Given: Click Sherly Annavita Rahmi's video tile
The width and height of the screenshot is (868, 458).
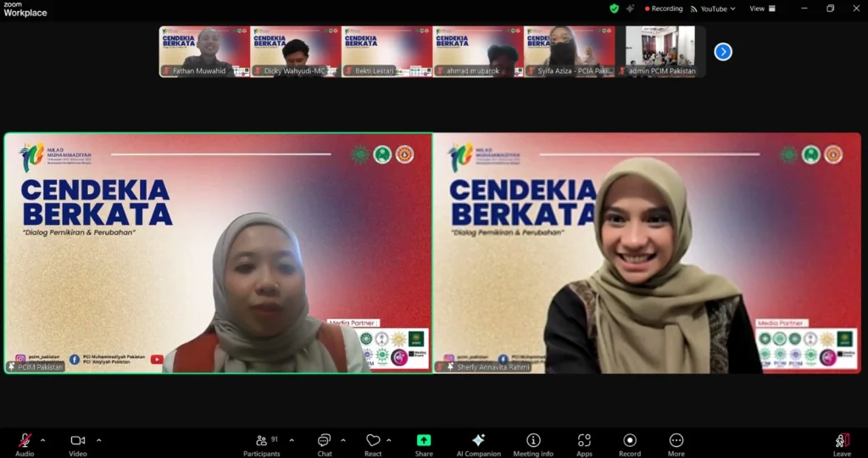Looking at the screenshot, I should click(x=647, y=253).
